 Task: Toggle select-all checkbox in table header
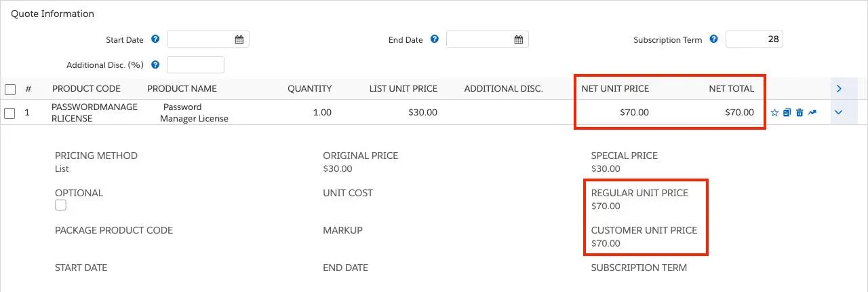tap(10, 89)
